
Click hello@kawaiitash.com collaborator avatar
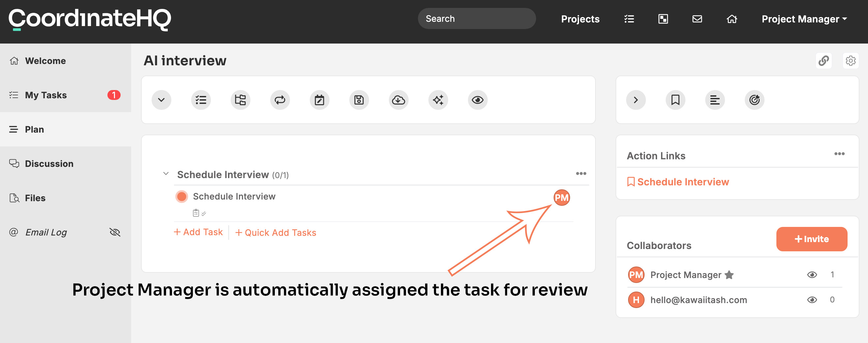point(636,300)
